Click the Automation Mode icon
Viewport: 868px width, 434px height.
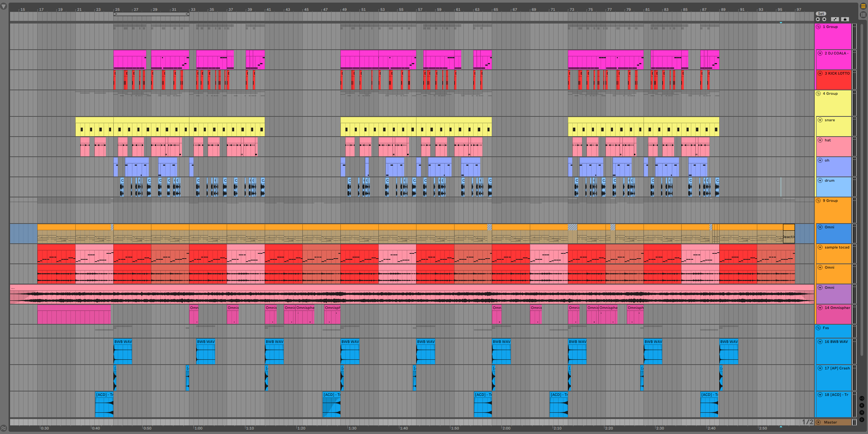(x=835, y=19)
